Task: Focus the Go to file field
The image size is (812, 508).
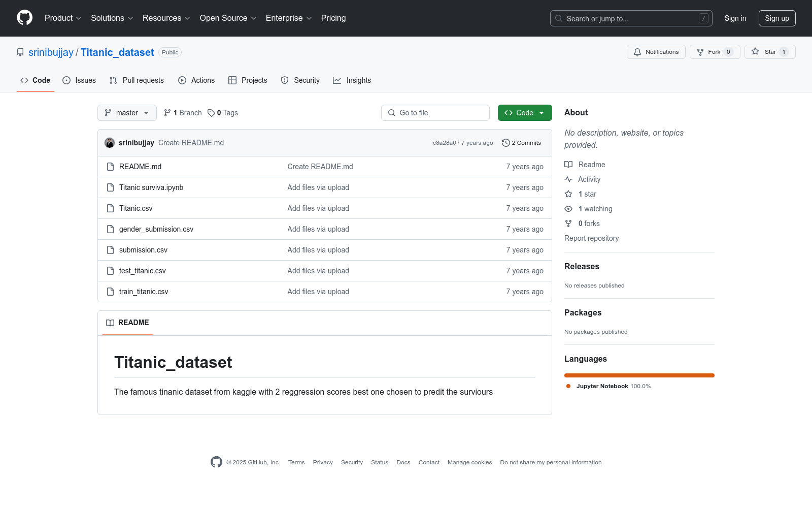Action: pyautogui.click(x=435, y=113)
